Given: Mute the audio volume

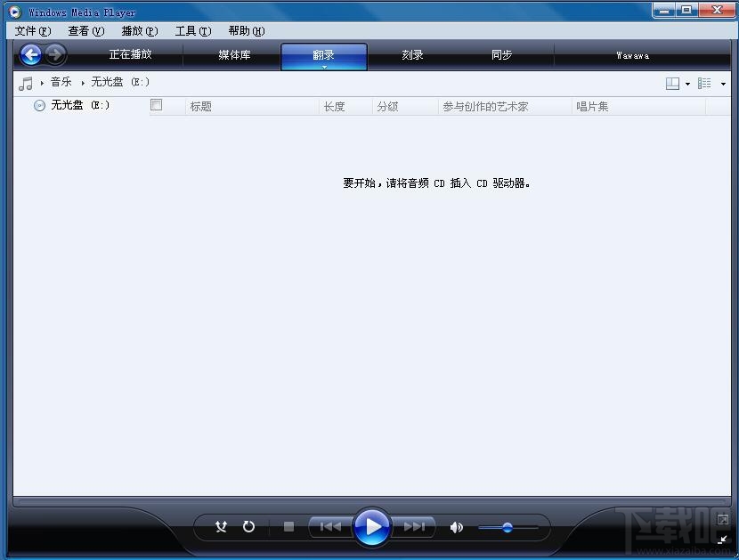Looking at the screenshot, I should pyautogui.click(x=456, y=527).
